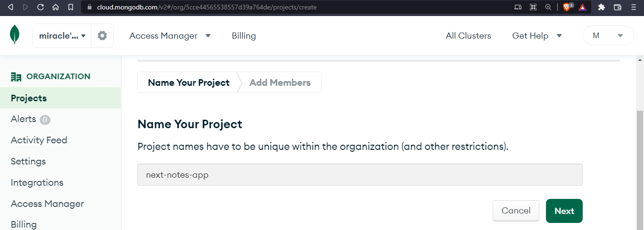Screen dimensions: 644x230
Task: Bookmark this page
Action: (70, 7)
